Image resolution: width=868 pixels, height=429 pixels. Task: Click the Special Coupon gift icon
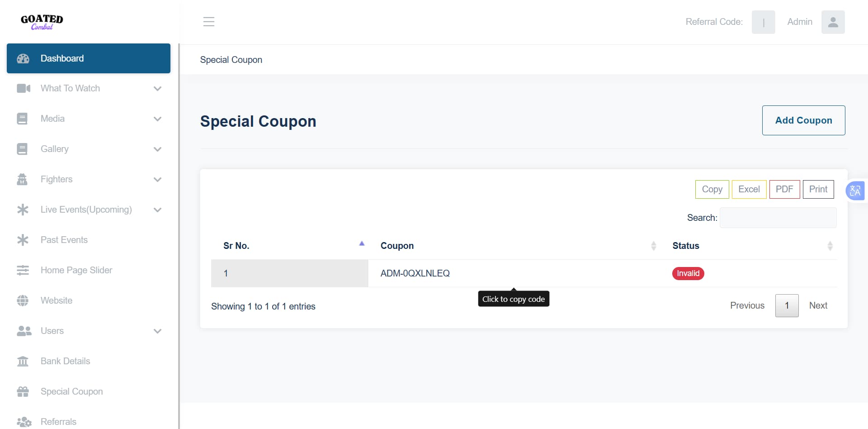(x=23, y=391)
